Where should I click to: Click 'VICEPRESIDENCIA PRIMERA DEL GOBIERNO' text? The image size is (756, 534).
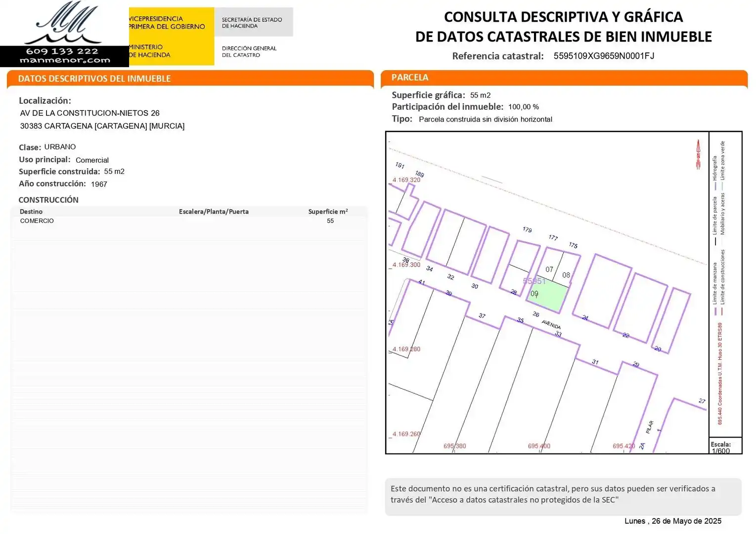point(167,23)
